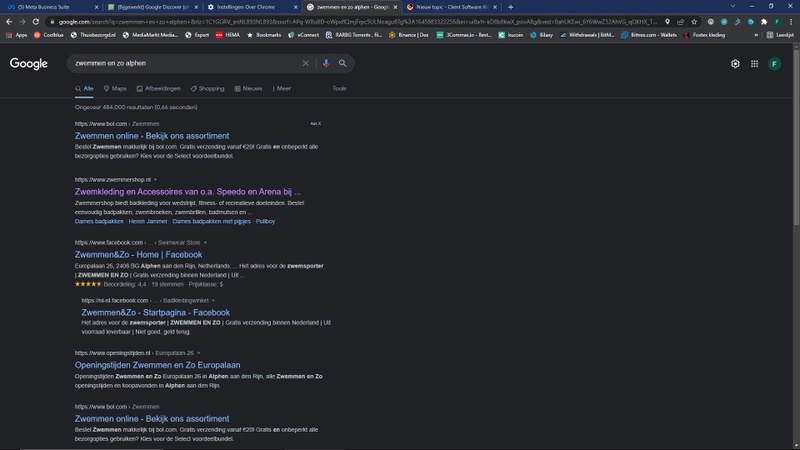
Task: Open the HEMA bookmark
Action: click(228, 35)
